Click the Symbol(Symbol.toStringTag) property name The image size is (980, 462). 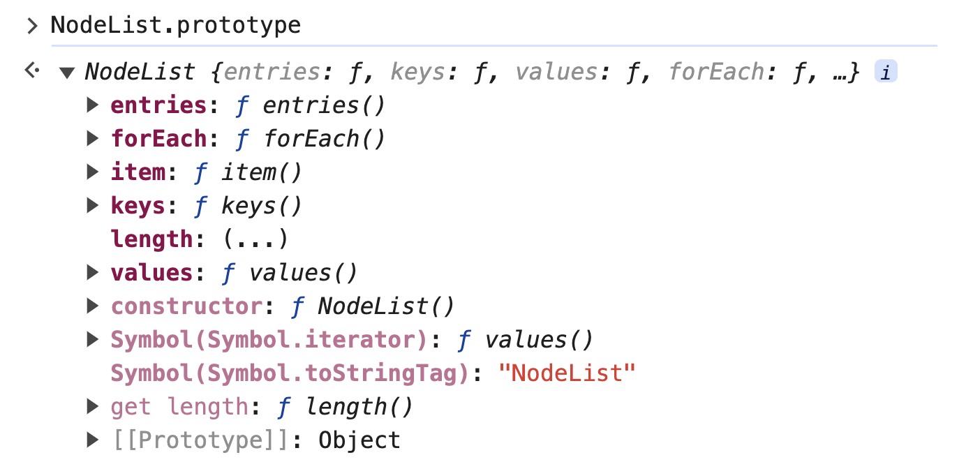(289, 373)
